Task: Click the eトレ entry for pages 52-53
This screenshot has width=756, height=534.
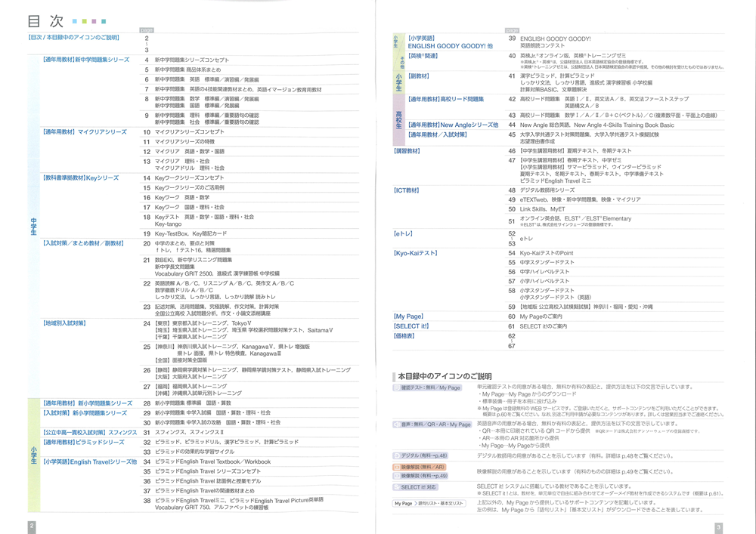Action: [526, 239]
